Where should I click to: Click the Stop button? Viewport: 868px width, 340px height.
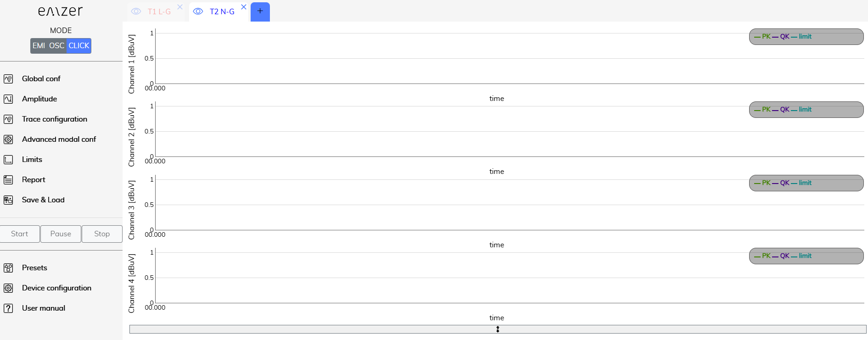tap(102, 234)
